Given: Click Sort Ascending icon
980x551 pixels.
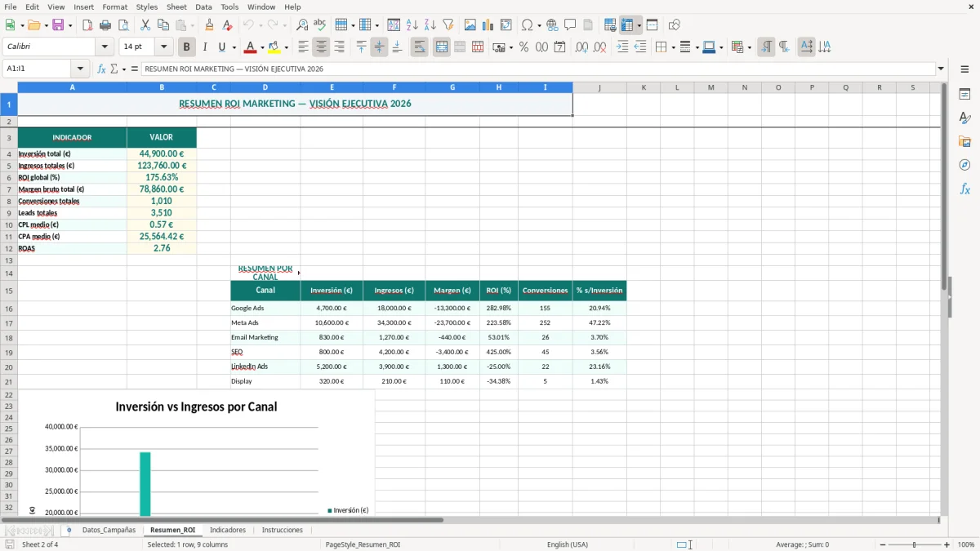Looking at the screenshot, I should [412, 25].
